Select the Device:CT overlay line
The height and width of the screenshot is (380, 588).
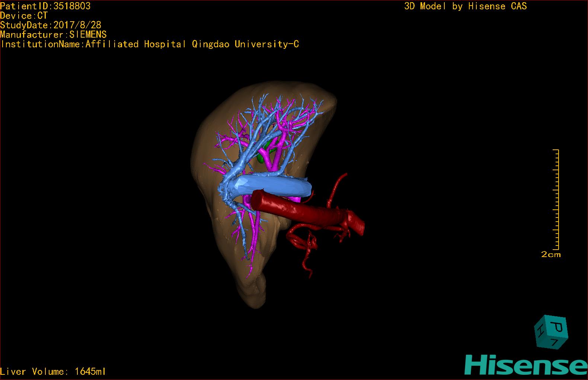point(24,16)
